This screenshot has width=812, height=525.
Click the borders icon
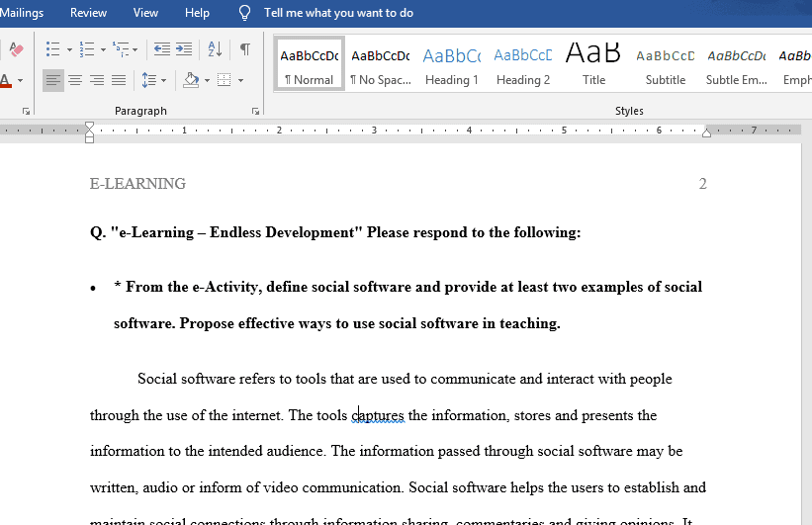click(x=225, y=80)
